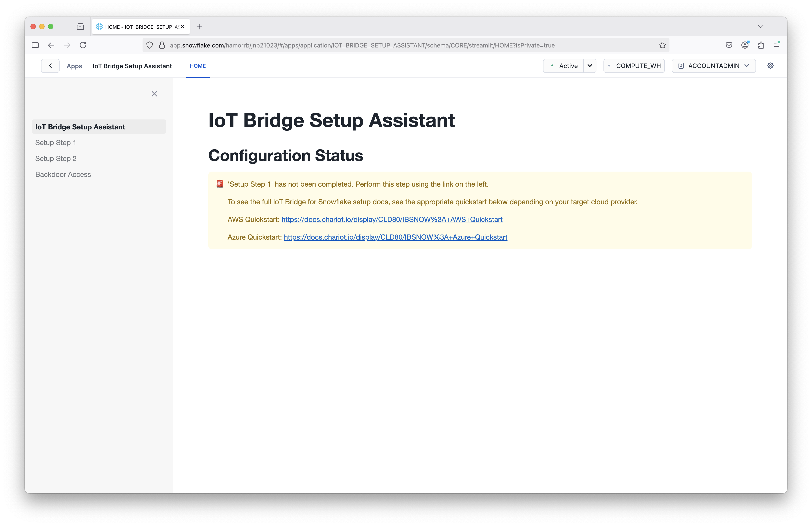Click the padlock site info icon
The width and height of the screenshot is (812, 526).
pyautogui.click(x=162, y=45)
